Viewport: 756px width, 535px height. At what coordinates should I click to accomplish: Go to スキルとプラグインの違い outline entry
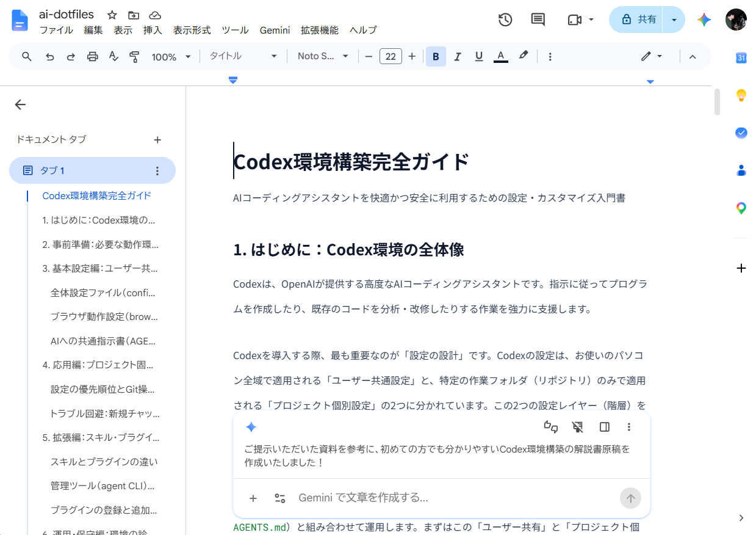pyautogui.click(x=104, y=462)
